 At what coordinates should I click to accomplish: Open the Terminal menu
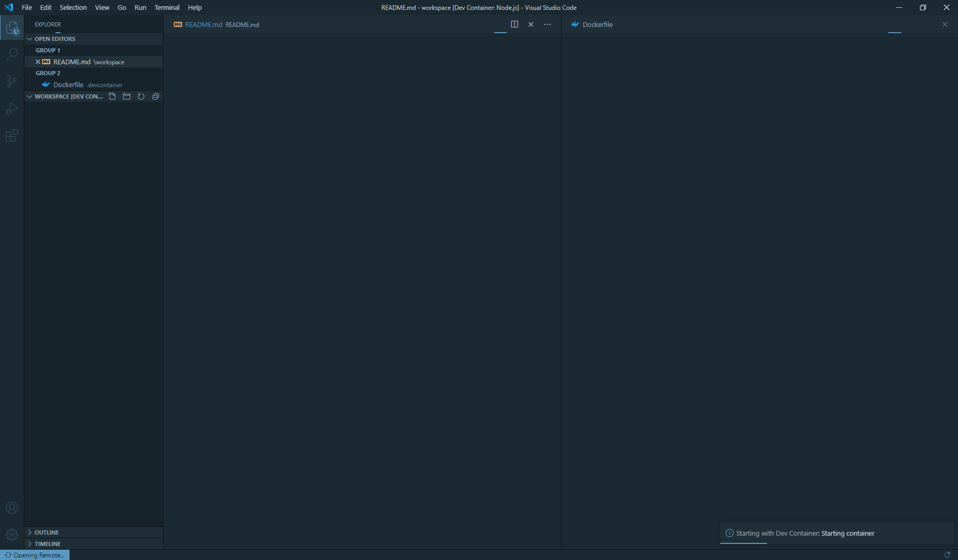(167, 7)
